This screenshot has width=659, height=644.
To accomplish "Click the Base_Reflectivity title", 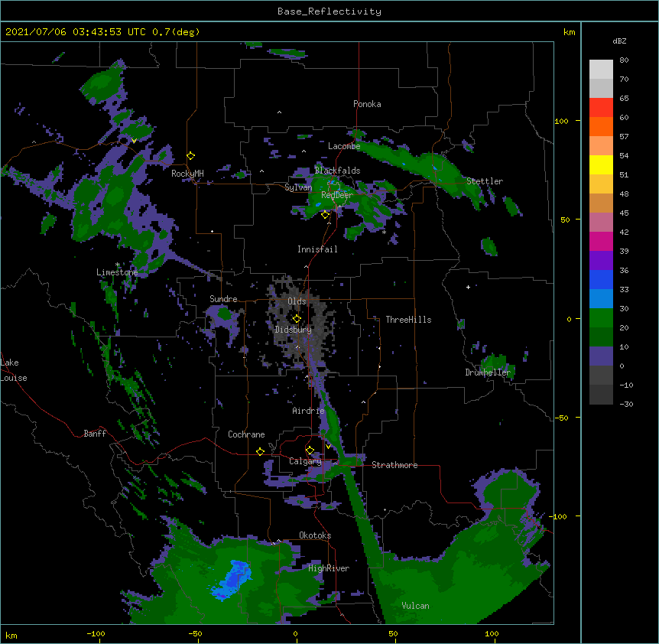I will pos(329,11).
